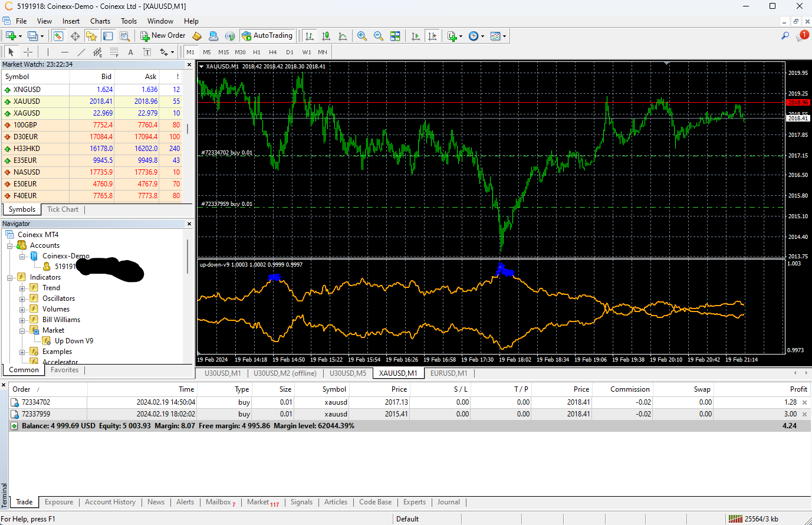Select the Text Label tool
Screen dimensions: 812x525
(x=147, y=52)
